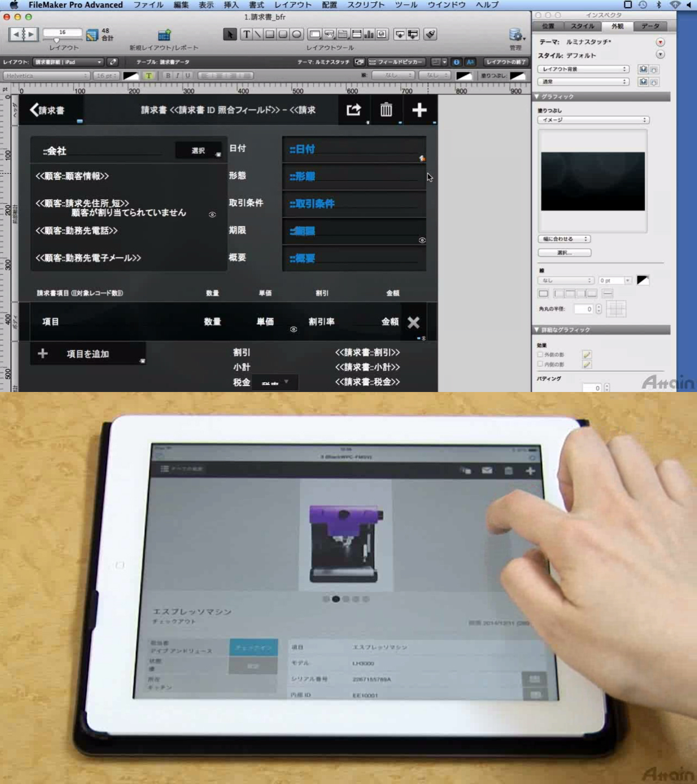Click the レイアウトの終了 button

tap(506, 62)
